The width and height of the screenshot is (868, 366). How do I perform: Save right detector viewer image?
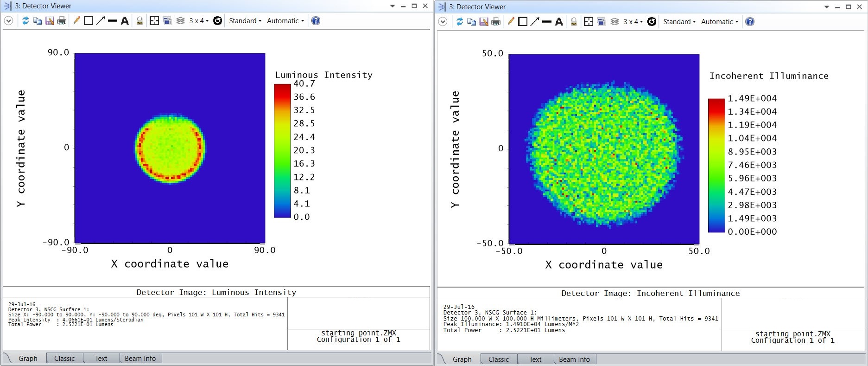pyautogui.click(x=484, y=22)
